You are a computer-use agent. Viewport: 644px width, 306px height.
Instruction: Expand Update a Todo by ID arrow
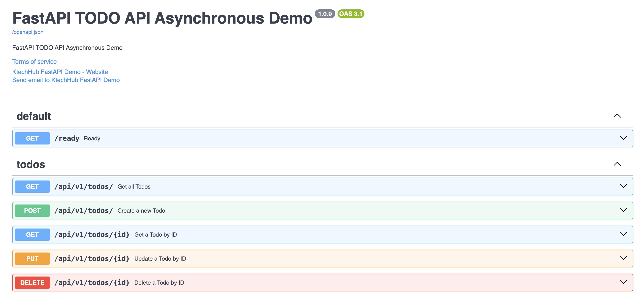click(623, 258)
